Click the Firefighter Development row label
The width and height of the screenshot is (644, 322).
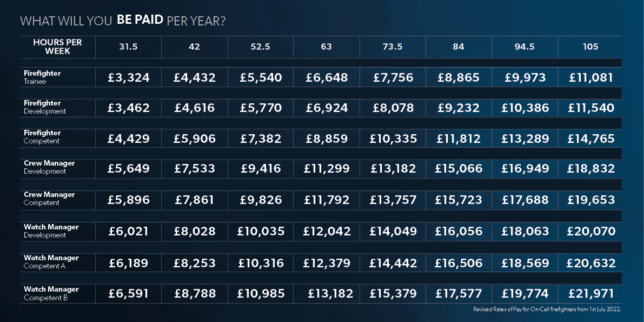coord(45,107)
